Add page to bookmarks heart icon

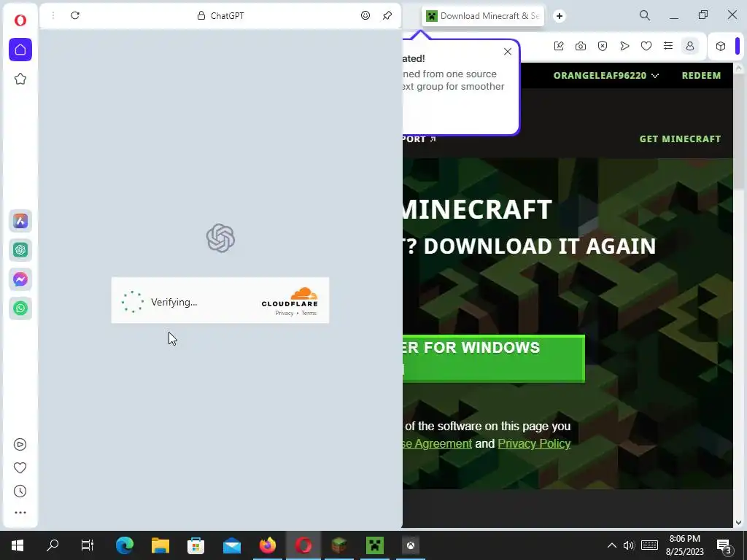(x=646, y=46)
